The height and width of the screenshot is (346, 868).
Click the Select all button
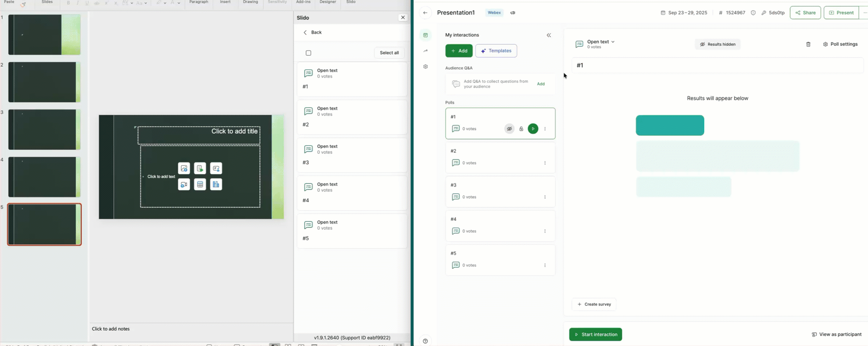(389, 53)
